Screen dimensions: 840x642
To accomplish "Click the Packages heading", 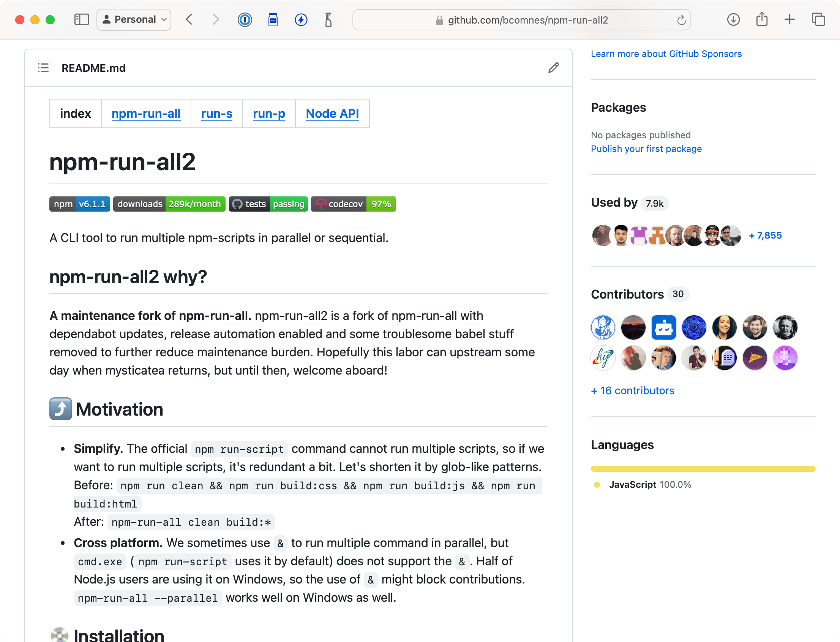I will pyautogui.click(x=618, y=108).
